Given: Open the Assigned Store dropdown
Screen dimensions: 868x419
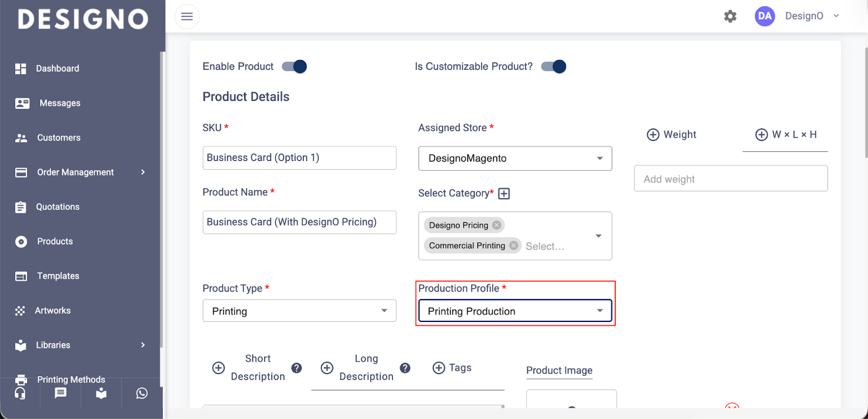Looking at the screenshot, I should click(515, 158).
